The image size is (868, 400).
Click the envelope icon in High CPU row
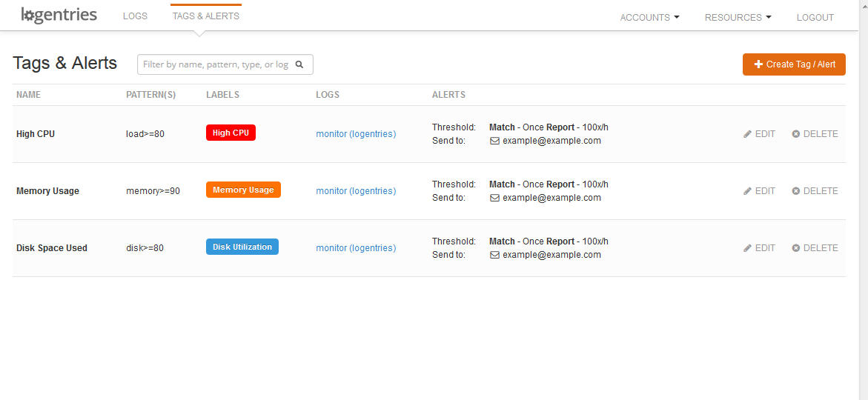pos(494,141)
